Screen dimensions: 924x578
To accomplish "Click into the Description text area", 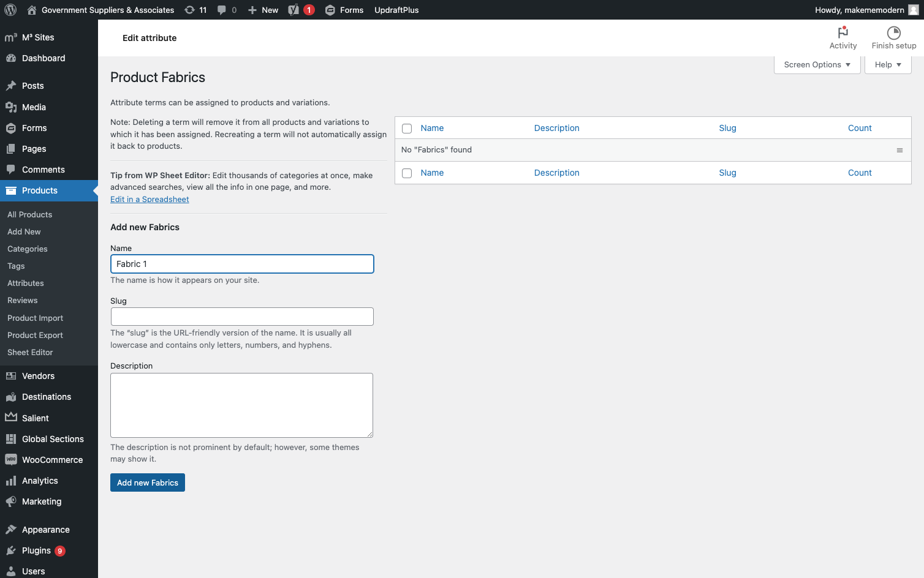I will pos(241,405).
